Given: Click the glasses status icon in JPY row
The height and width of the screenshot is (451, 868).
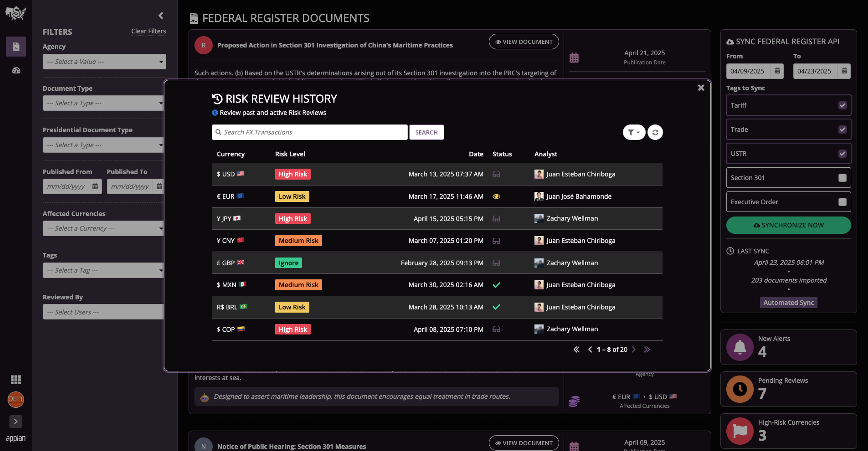Looking at the screenshot, I should coord(496,218).
